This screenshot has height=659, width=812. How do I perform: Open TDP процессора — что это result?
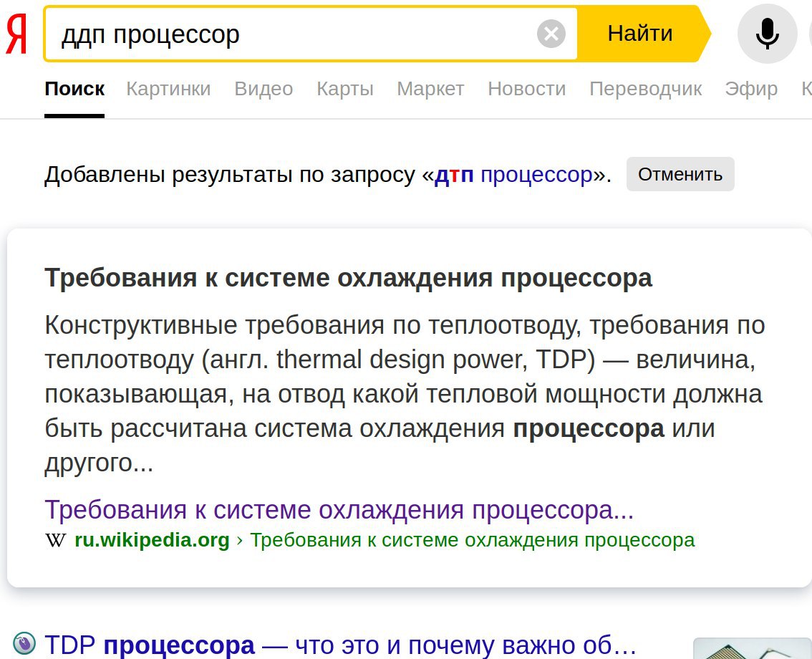(x=340, y=645)
